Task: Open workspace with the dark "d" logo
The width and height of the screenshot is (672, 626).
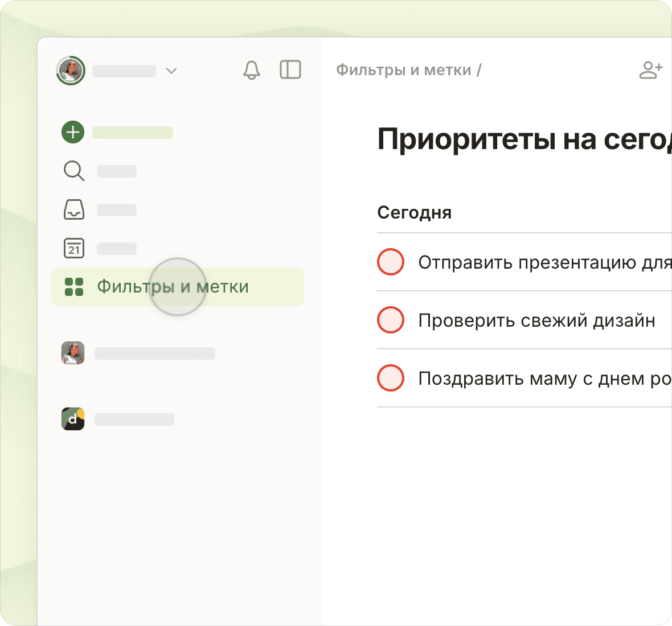Action: [x=73, y=419]
